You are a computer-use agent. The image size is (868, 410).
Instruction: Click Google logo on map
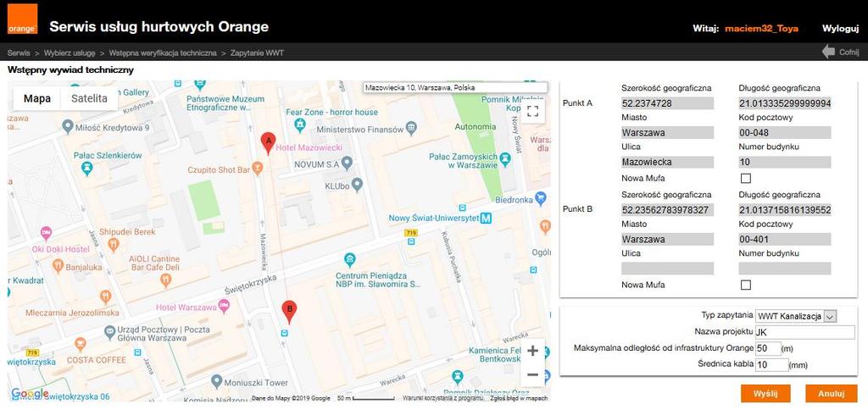30,393
